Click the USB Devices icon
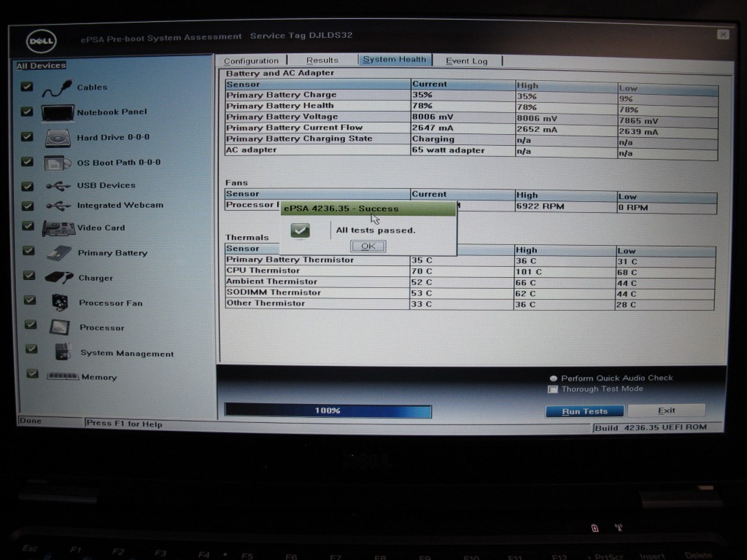 [x=58, y=186]
